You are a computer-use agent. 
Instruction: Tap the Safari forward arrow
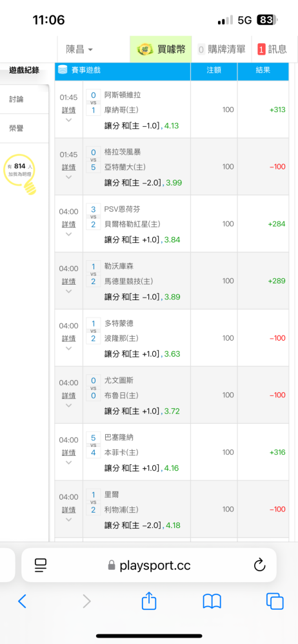click(86, 601)
